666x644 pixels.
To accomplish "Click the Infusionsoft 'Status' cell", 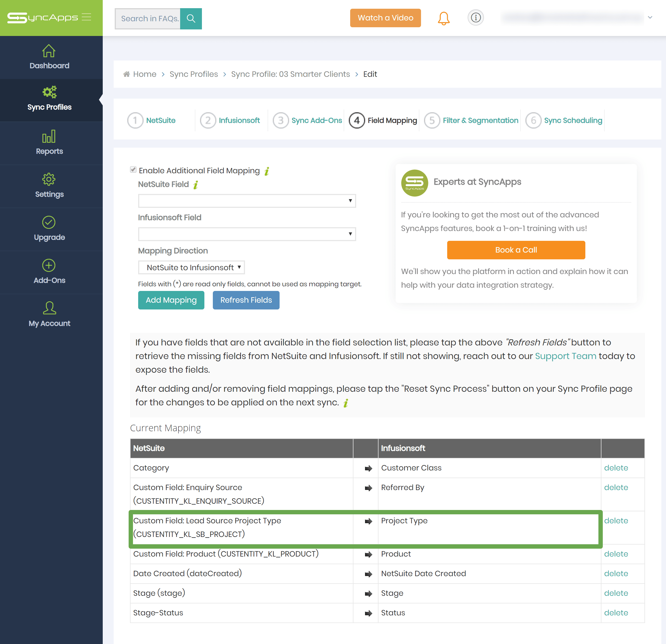I will point(489,613).
